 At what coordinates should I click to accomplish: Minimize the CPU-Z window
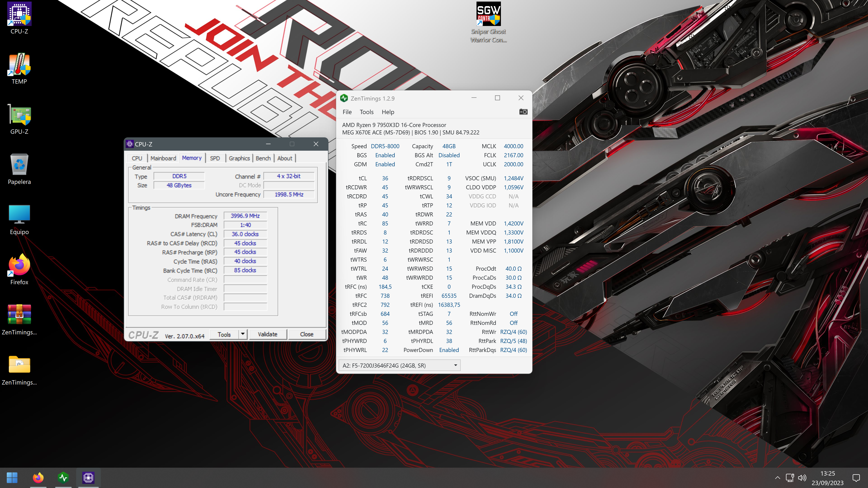268,144
